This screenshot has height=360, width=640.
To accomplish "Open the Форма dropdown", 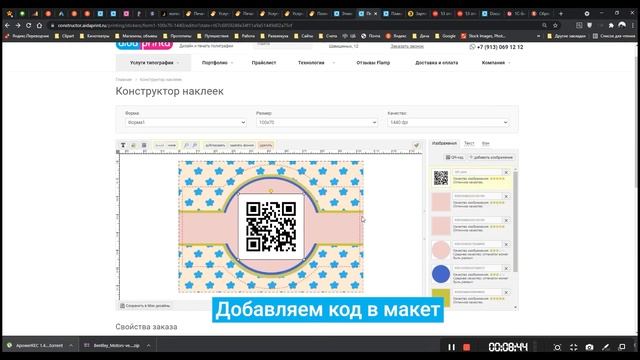I will point(186,122).
